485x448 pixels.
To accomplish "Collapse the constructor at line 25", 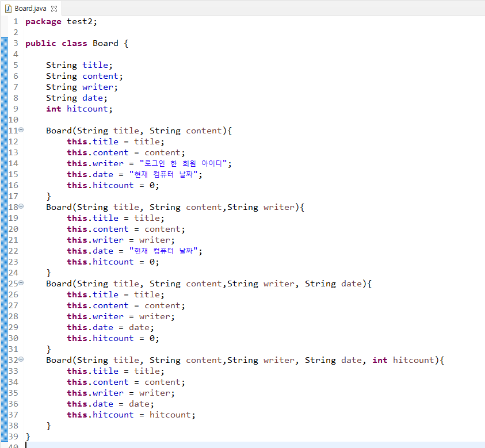I will (21, 282).
